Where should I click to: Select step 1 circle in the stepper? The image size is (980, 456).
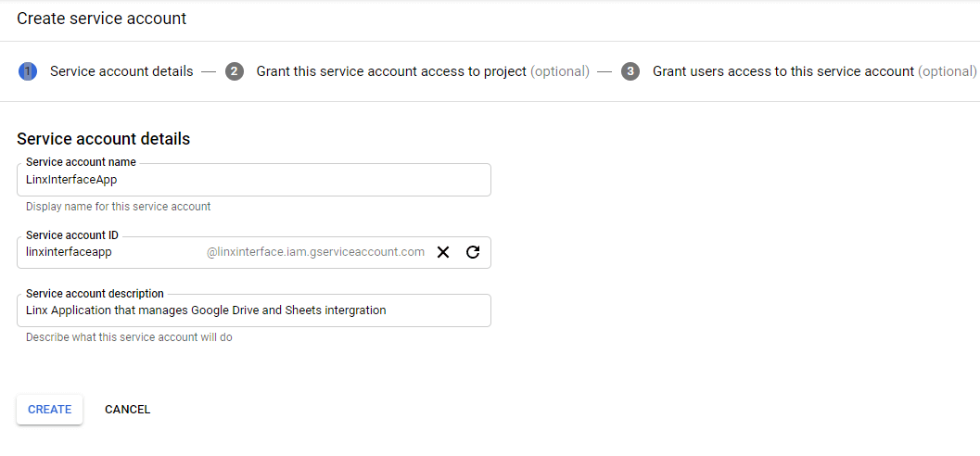tap(28, 71)
